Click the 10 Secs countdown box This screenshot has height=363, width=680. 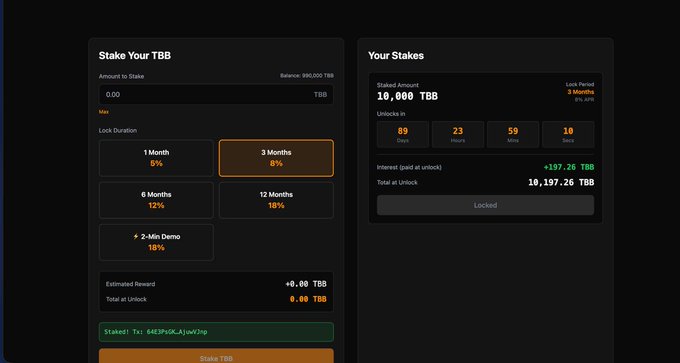pyautogui.click(x=568, y=134)
